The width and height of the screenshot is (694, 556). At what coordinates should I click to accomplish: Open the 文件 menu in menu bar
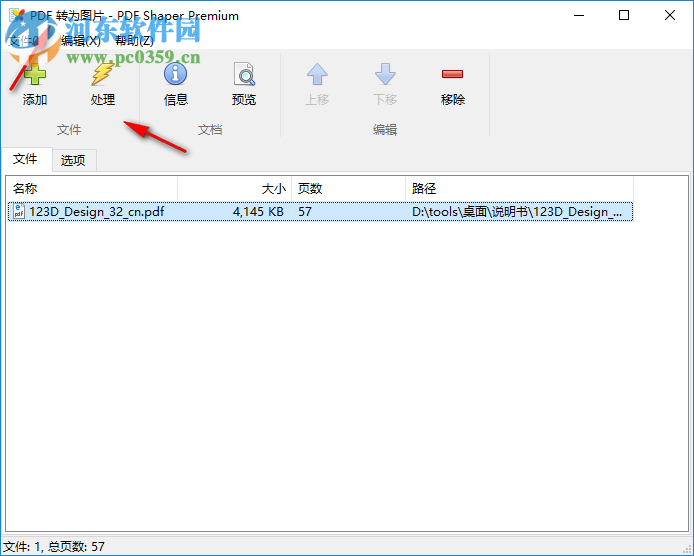(24, 41)
